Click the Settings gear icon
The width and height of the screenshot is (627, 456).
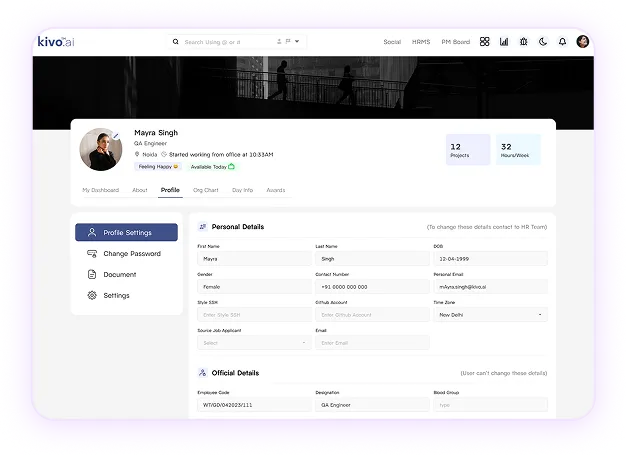92,296
